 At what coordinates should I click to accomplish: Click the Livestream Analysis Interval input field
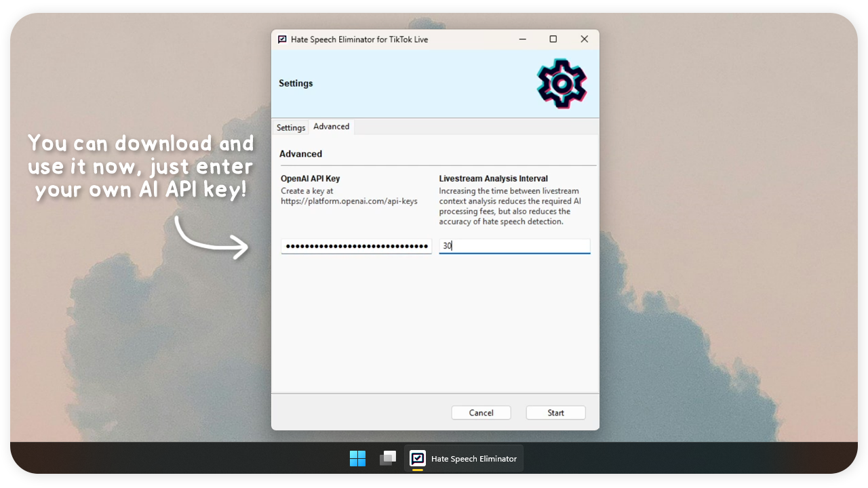515,246
